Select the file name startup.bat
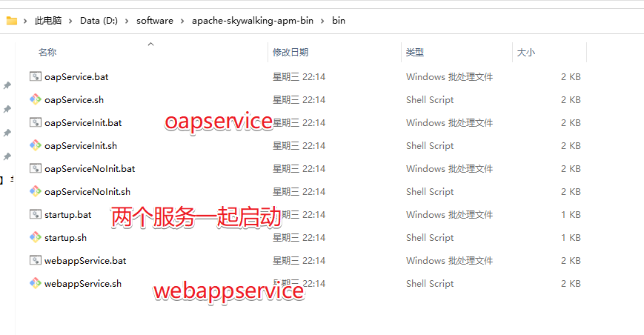Image resolution: width=644 pixels, height=335 pixels. [67, 215]
